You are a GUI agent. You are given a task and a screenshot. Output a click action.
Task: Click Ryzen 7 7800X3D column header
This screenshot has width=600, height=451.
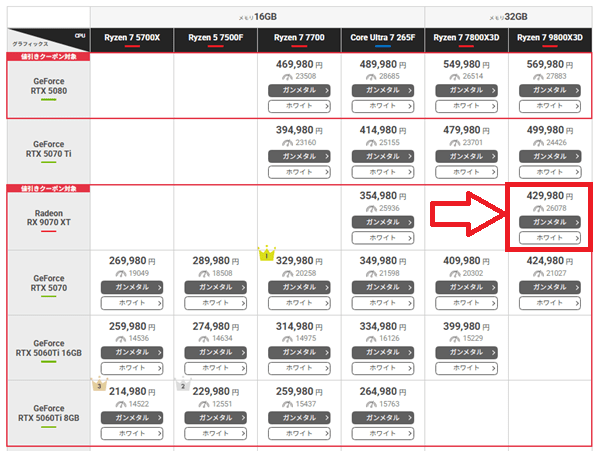[466, 38]
